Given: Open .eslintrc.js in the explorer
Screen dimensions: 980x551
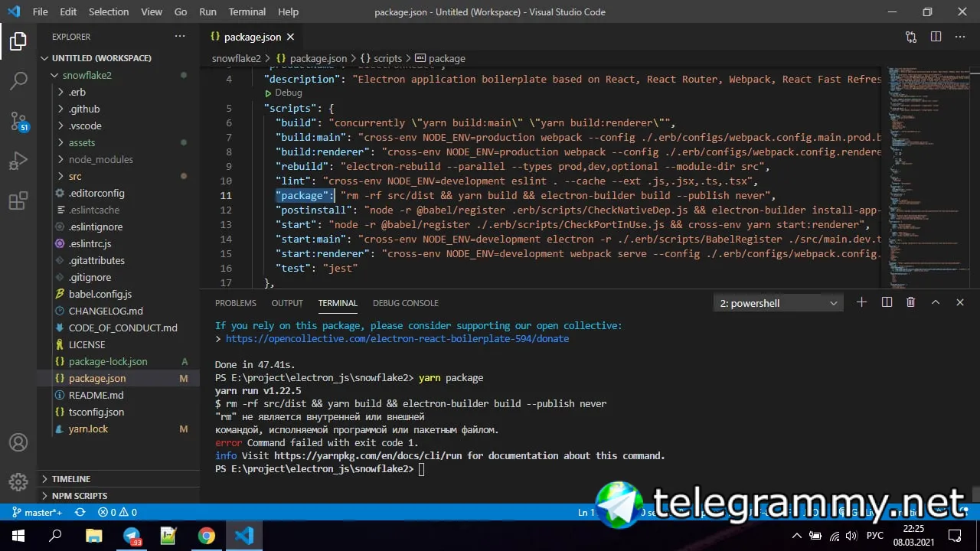Looking at the screenshot, I should [119, 243].
